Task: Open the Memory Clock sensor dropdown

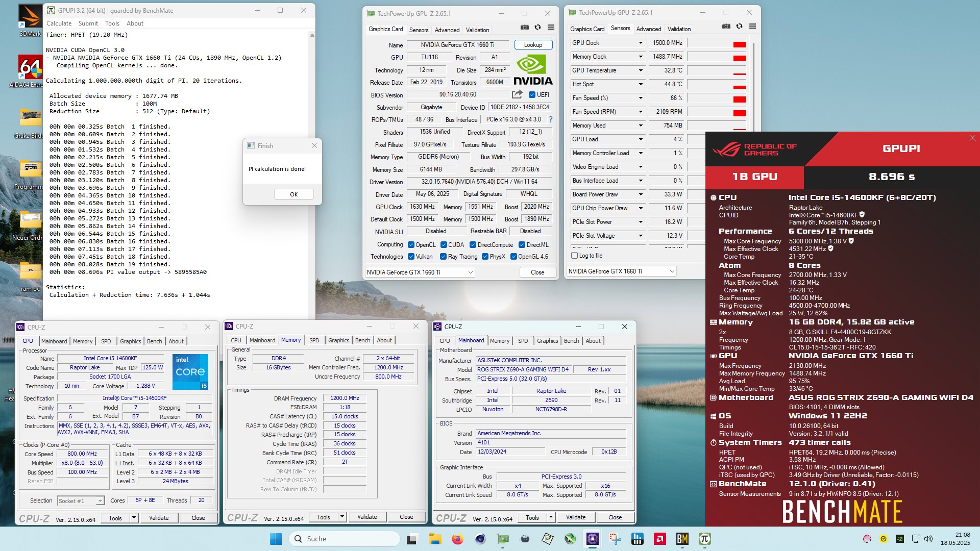Action: (x=641, y=57)
